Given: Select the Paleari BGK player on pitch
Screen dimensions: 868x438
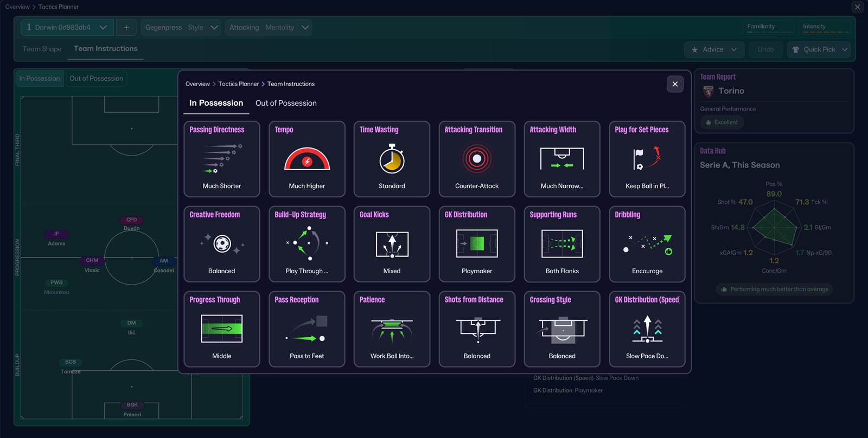Looking at the screenshot, I should click(132, 409).
